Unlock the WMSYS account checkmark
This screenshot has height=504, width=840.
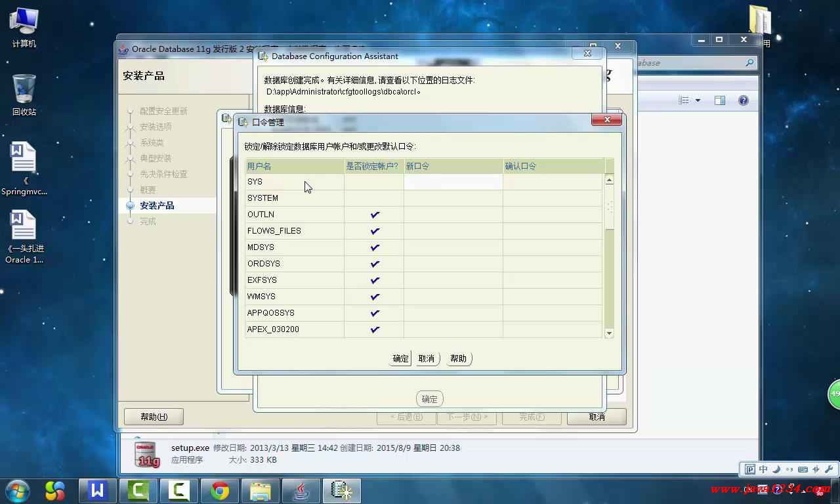pos(375,297)
